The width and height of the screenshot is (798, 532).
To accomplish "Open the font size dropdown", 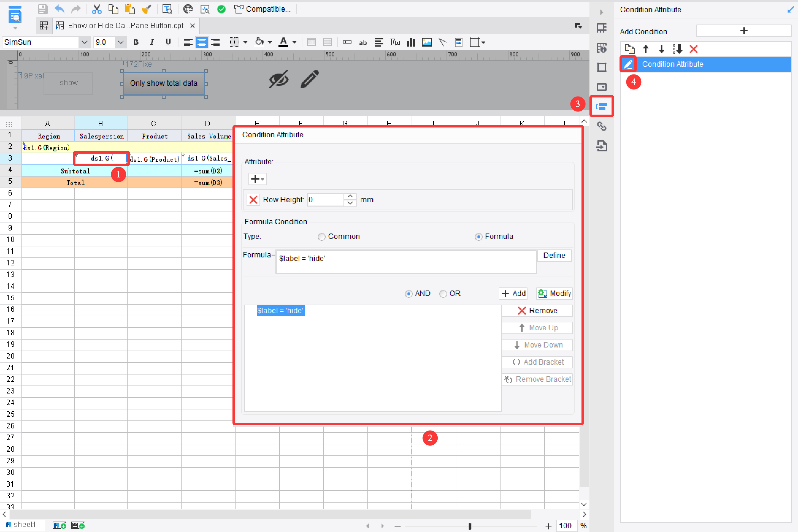I will coord(121,42).
